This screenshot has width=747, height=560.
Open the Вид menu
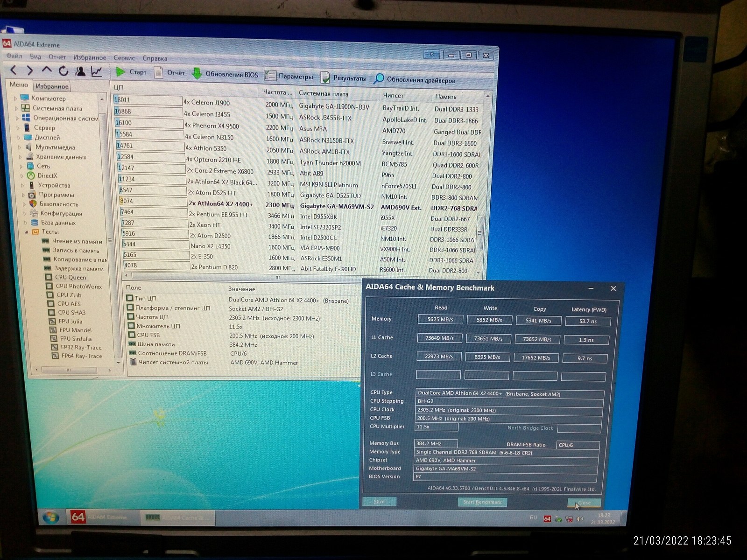click(35, 56)
